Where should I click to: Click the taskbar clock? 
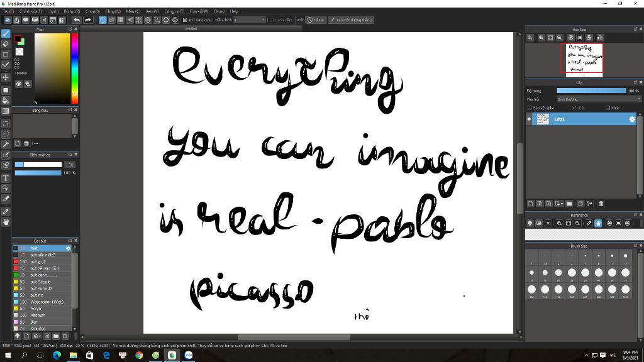630,356
